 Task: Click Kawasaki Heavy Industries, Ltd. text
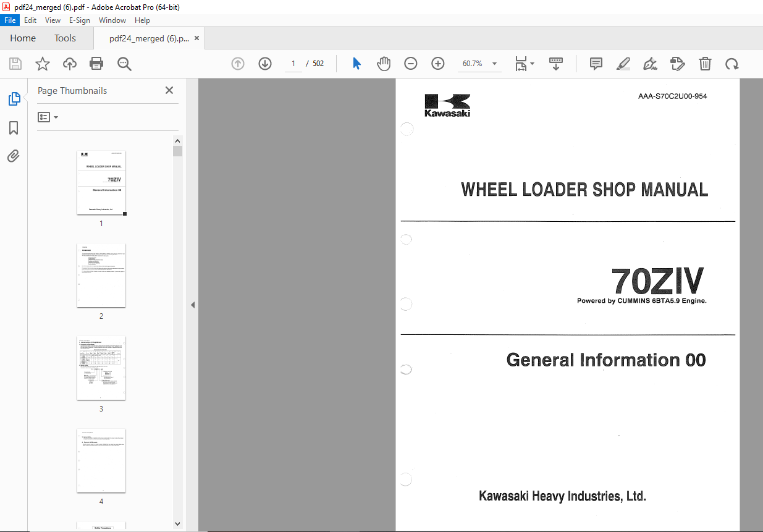pos(562,496)
